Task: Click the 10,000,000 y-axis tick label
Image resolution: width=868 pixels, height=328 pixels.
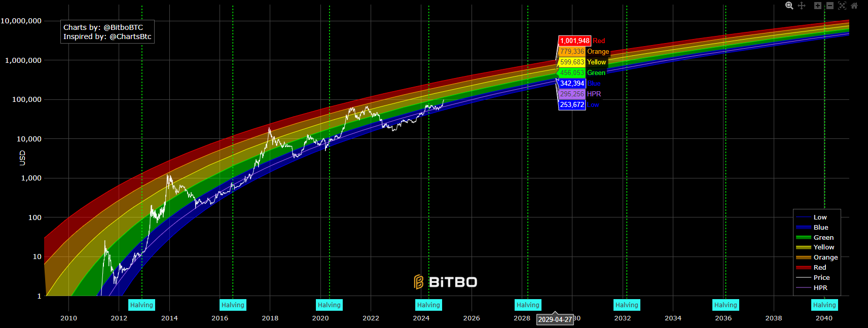Action: point(21,21)
